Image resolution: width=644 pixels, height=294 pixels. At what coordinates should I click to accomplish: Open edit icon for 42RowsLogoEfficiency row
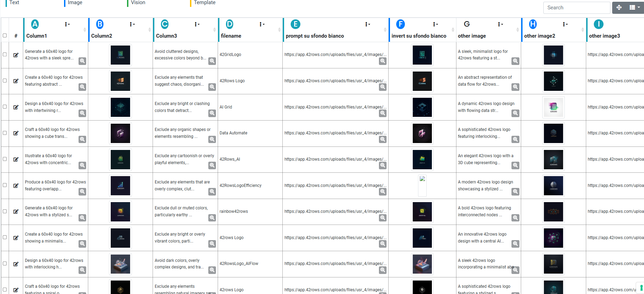pos(16,186)
